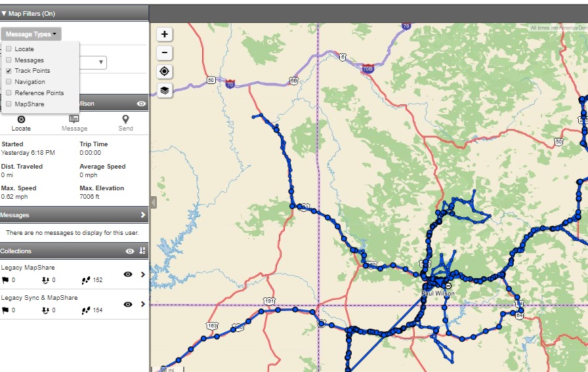Click the Locate device icon
Viewport: 588px width, 372px height.
(x=21, y=119)
